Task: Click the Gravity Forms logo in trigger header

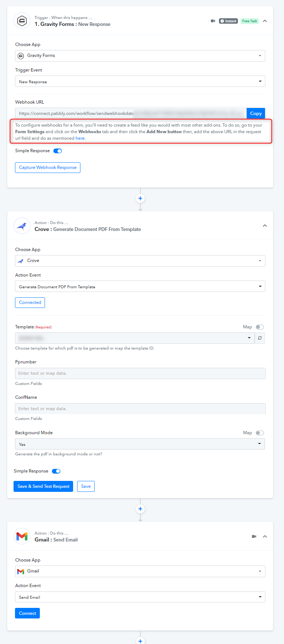Action: 22,21
